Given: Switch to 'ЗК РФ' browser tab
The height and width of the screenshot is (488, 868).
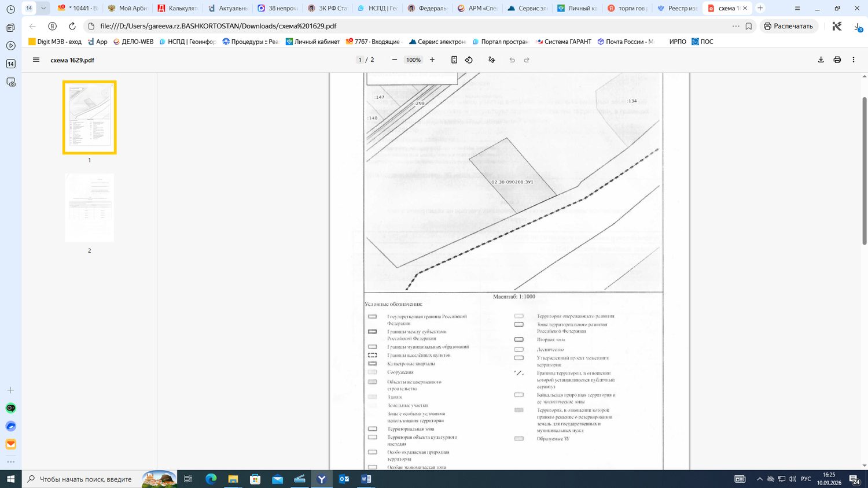Looking at the screenshot, I should pyautogui.click(x=328, y=8).
